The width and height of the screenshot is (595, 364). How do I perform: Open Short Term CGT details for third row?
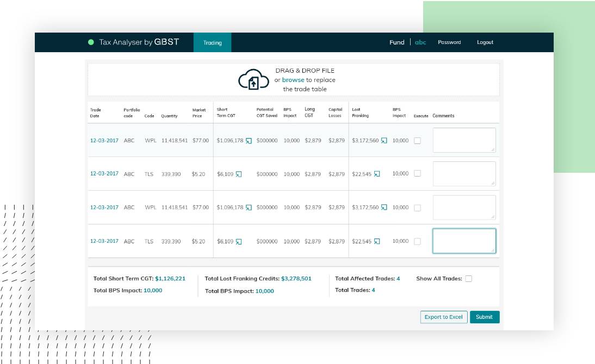click(x=249, y=208)
